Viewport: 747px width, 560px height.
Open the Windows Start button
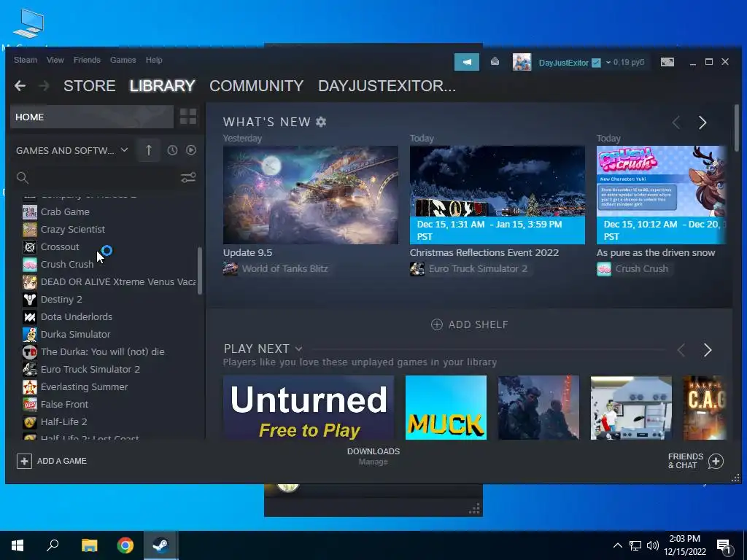point(18,545)
